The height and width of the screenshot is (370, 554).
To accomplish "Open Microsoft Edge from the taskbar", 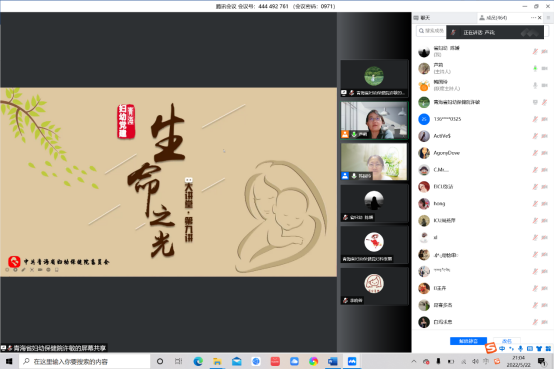I will coord(198,361).
